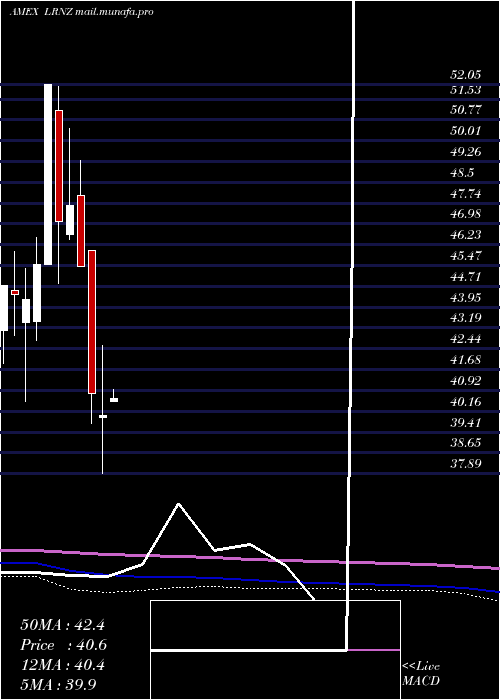Click the 37.89 price label
500x700 pixels.
pyautogui.click(x=466, y=464)
